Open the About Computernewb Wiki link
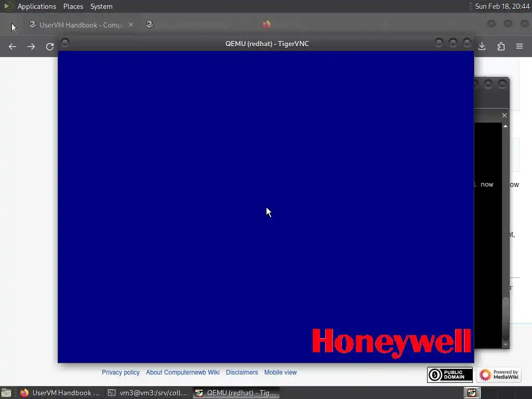 (182, 372)
